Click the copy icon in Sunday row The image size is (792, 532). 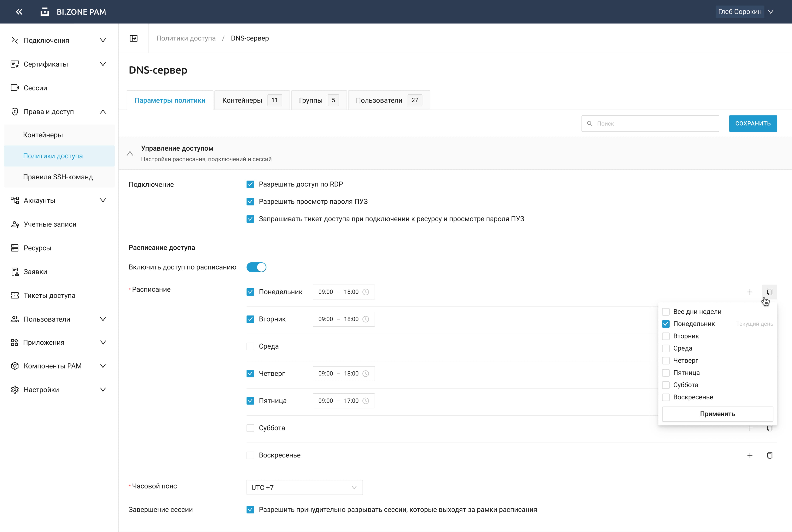pyautogui.click(x=769, y=455)
